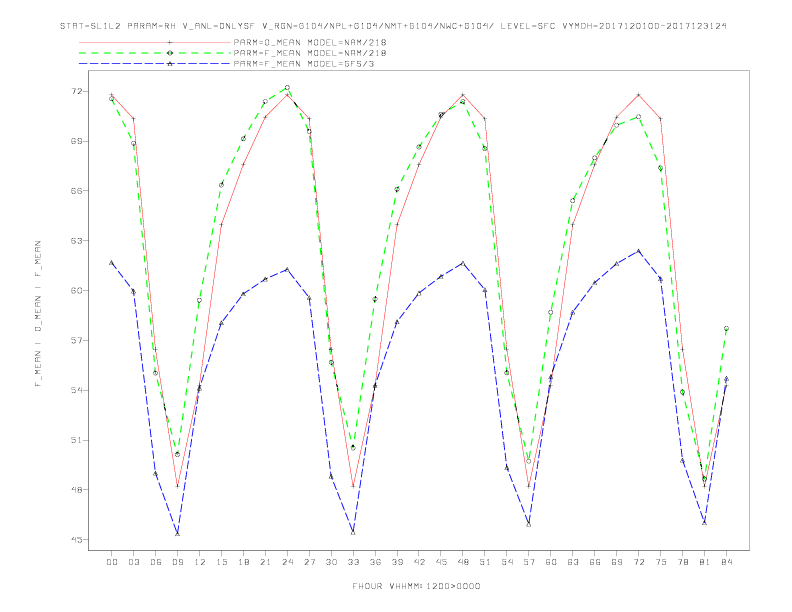Click x-axis forecast hour label 69
The width and height of the screenshot is (792, 612).
point(617,562)
